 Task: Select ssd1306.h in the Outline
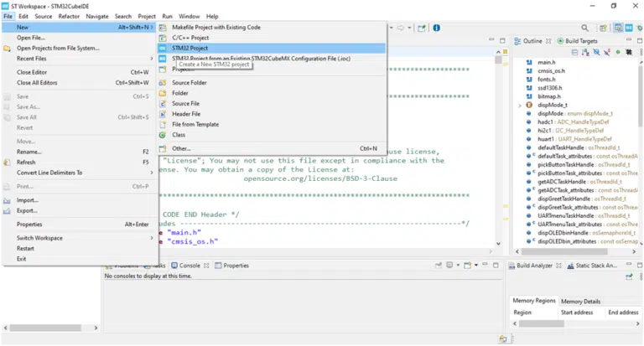tap(549, 88)
